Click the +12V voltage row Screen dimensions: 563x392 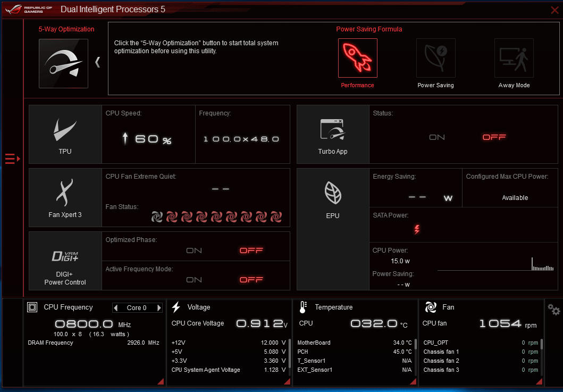coord(229,343)
